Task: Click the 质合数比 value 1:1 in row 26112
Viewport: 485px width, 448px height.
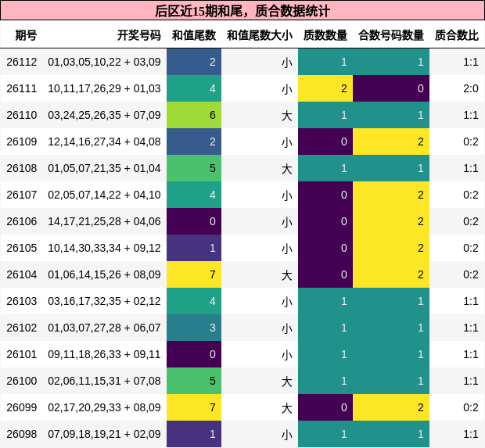Action: [x=471, y=62]
